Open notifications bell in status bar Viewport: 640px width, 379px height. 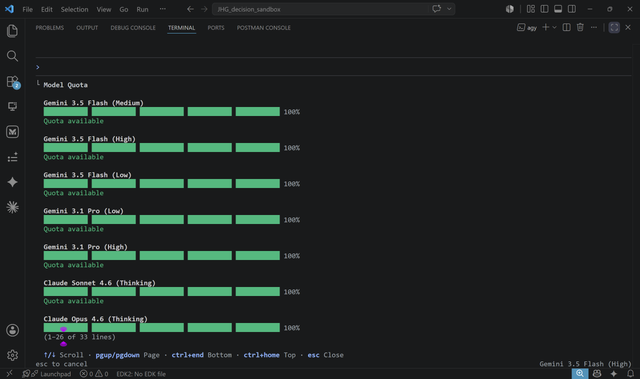coord(631,374)
